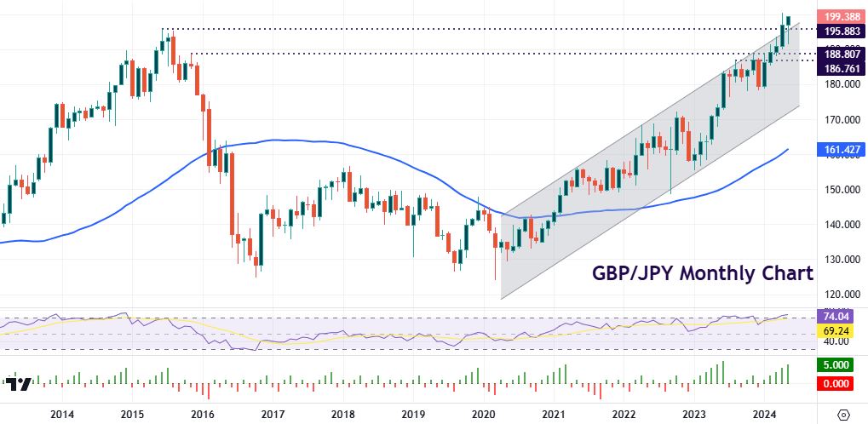Image resolution: width=868 pixels, height=424 pixels.
Task: Select the 195.883 horizontal level label
Action: pyautogui.click(x=839, y=31)
